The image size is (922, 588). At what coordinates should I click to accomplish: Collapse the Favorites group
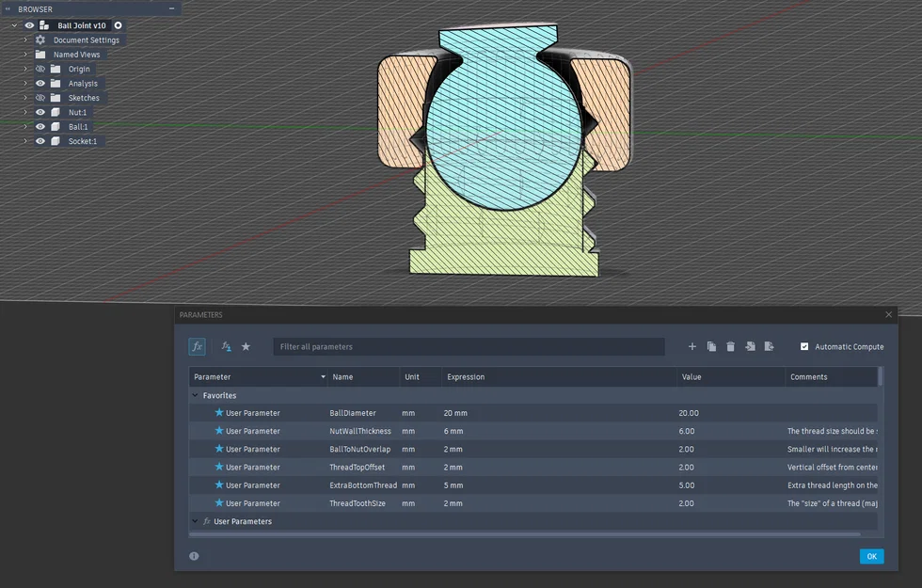(196, 395)
